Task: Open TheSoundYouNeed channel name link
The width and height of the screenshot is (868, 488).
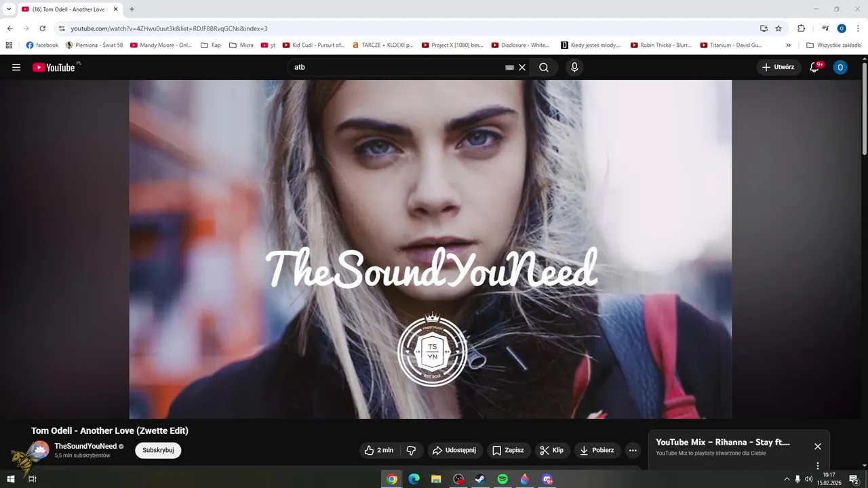Action: coord(85,446)
